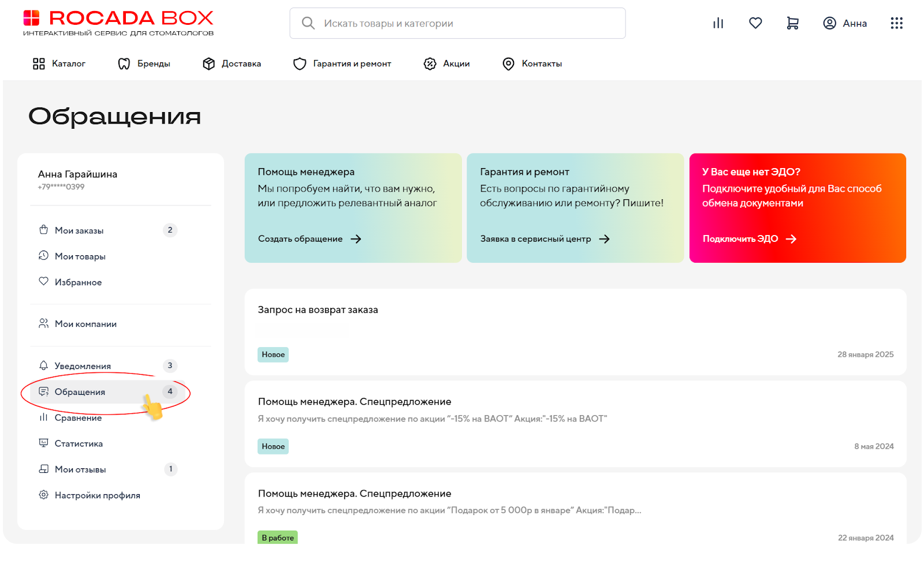Click the date 28 января 2025
The width and height of the screenshot is (924, 563).
click(x=866, y=355)
